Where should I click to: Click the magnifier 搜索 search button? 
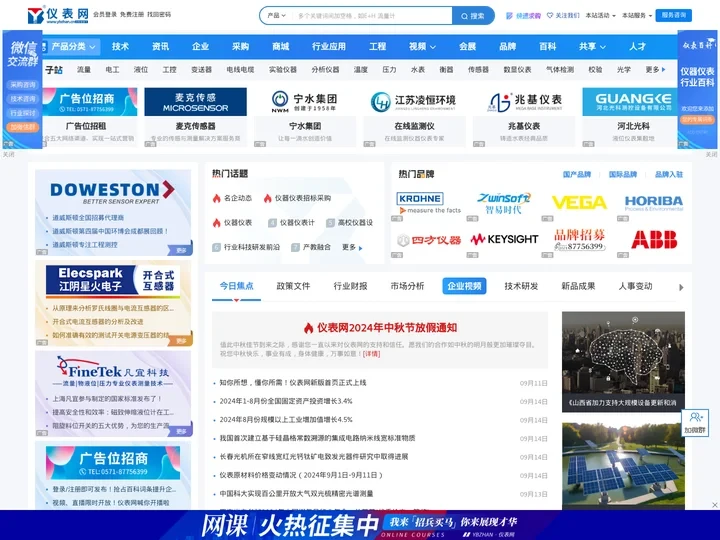point(473,16)
